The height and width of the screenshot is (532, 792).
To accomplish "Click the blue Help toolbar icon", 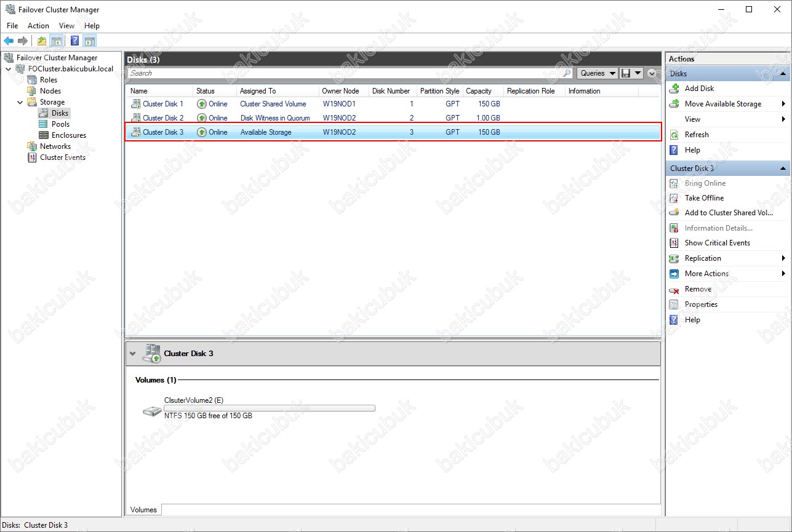I will [x=74, y=41].
